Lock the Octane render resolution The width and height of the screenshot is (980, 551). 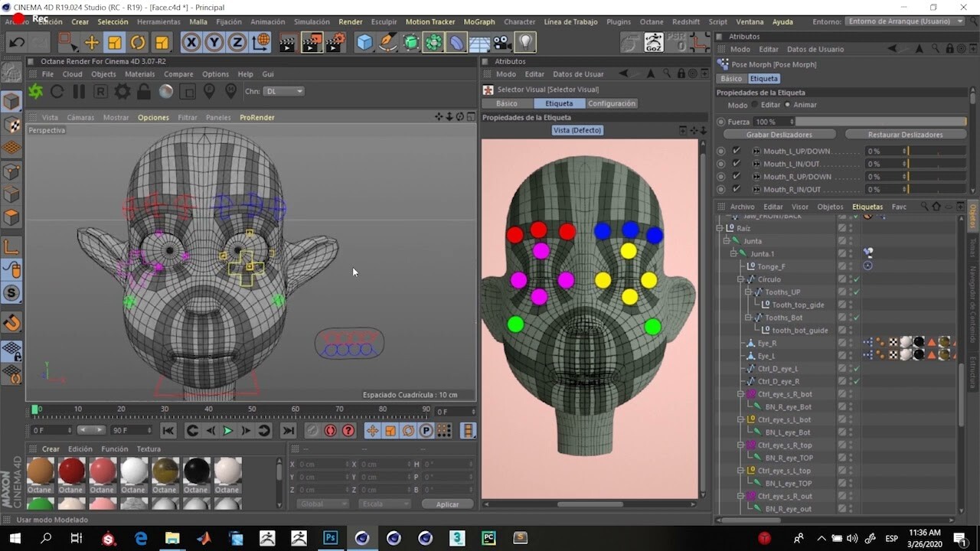click(142, 91)
